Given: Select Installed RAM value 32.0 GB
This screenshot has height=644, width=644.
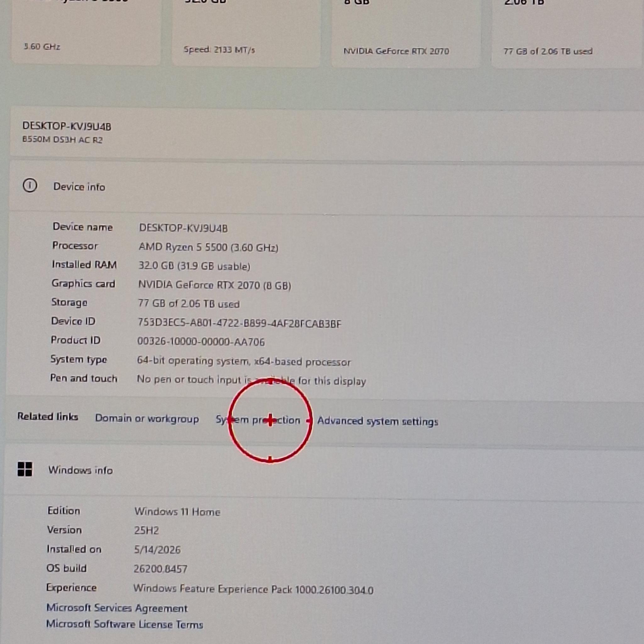Looking at the screenshot, I should pos(194,266).
